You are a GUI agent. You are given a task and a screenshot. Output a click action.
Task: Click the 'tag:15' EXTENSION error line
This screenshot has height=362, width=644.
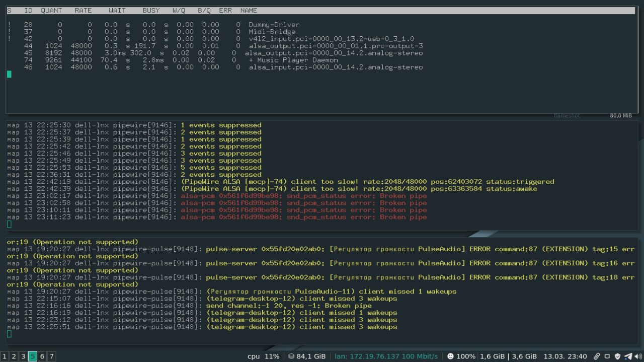pos(321,249)
